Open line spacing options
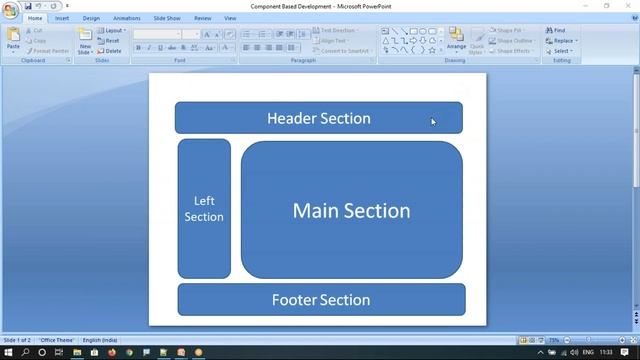The image size is (640, 360). tap(302, 34)
